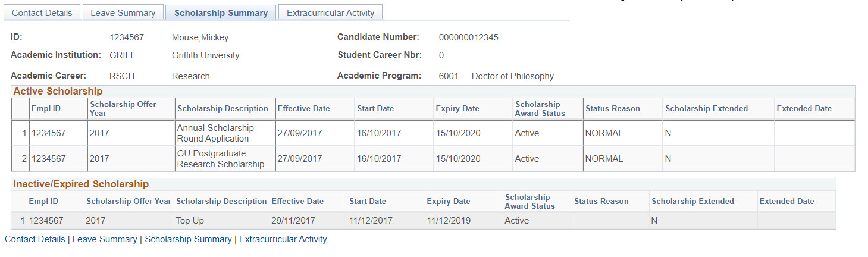Image resolution: width=868 pixels, height=257 pixels.
Task: Click Extended Date header in Inactive/Expired table
Action: click(786, 202)
